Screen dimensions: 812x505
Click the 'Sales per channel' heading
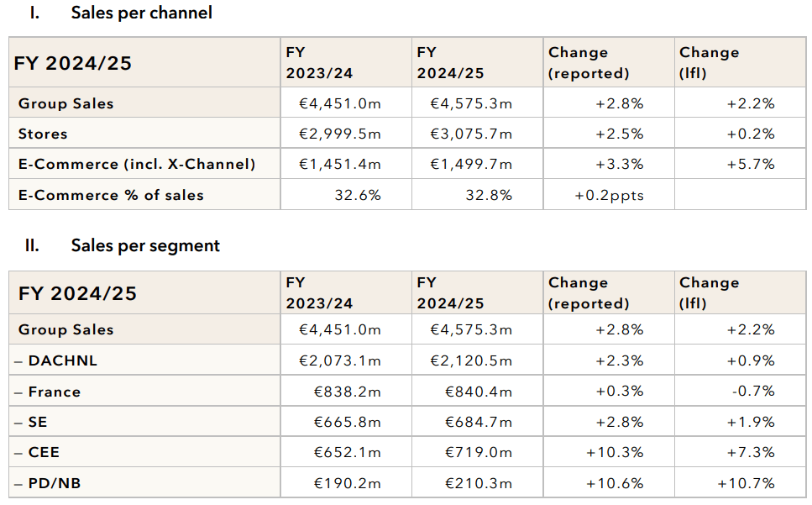pyautogui.click(x=141, y=13)
